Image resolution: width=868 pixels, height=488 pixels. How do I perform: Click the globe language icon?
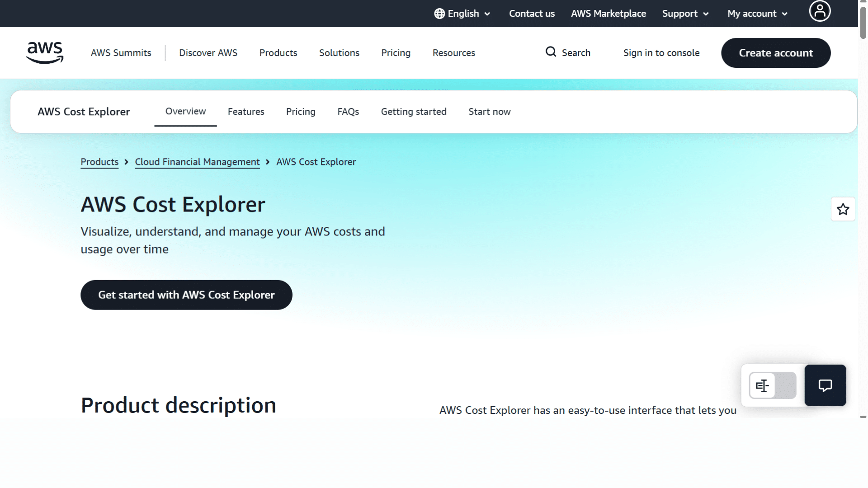[439, 14]
